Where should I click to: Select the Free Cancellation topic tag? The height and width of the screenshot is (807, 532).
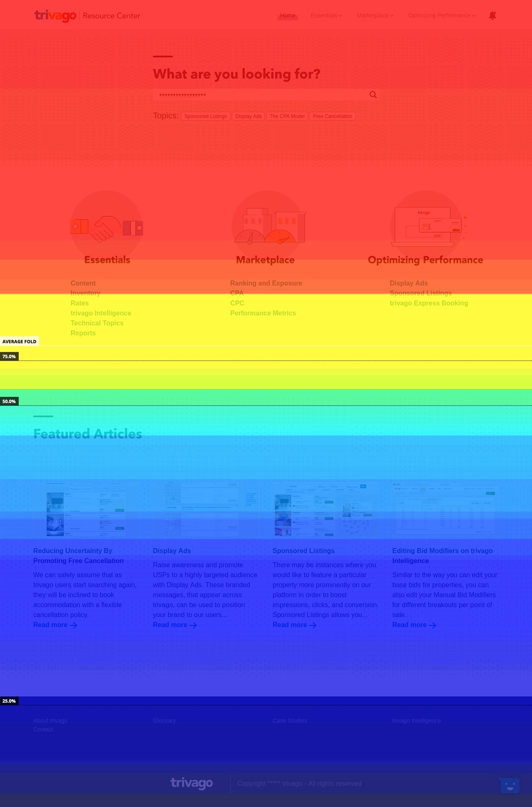point(332,116)
